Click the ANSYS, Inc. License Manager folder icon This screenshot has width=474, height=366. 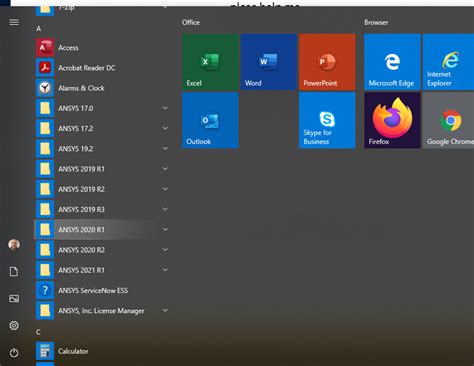coord(45,311)
